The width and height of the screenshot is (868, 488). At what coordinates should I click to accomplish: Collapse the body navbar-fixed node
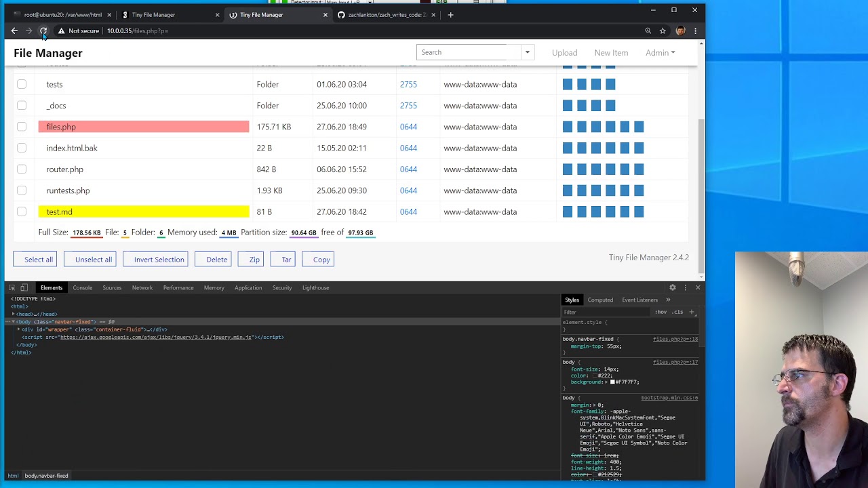point(13,321)
